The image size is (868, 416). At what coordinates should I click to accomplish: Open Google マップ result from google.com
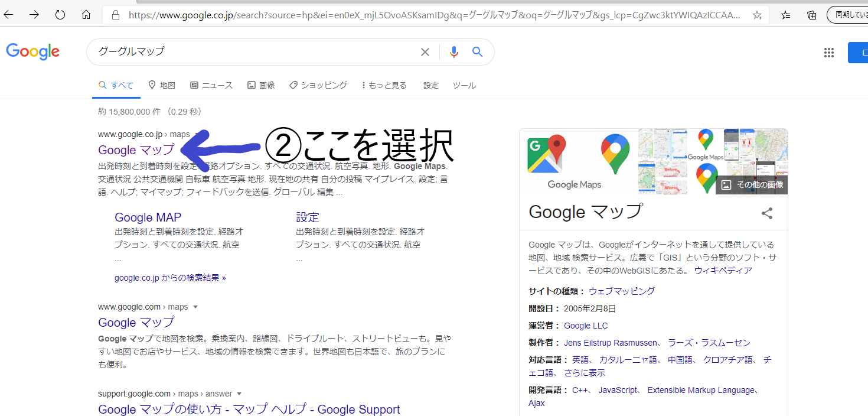(136, 323)
